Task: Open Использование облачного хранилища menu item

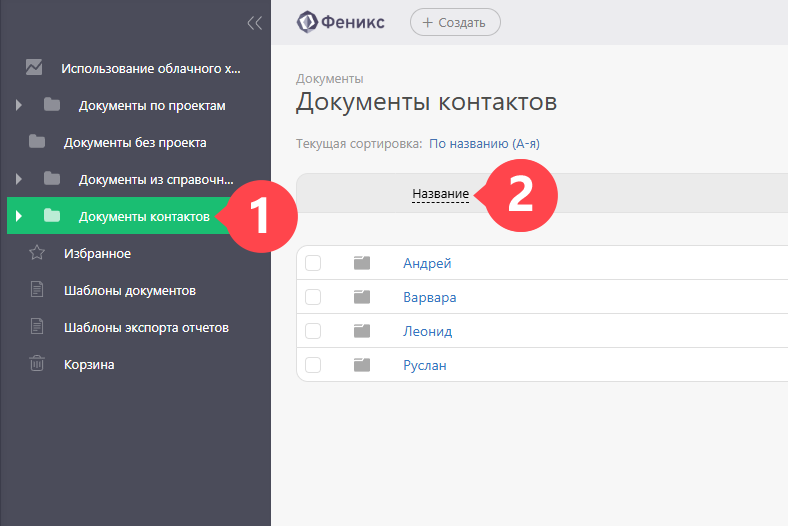Action: pyautogui.click(x=151, y=68)
